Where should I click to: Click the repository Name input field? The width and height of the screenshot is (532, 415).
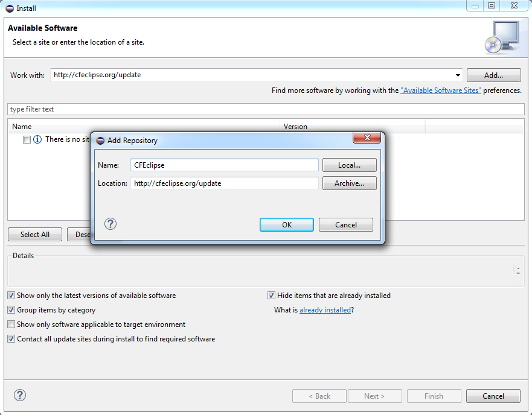(224, 165)
